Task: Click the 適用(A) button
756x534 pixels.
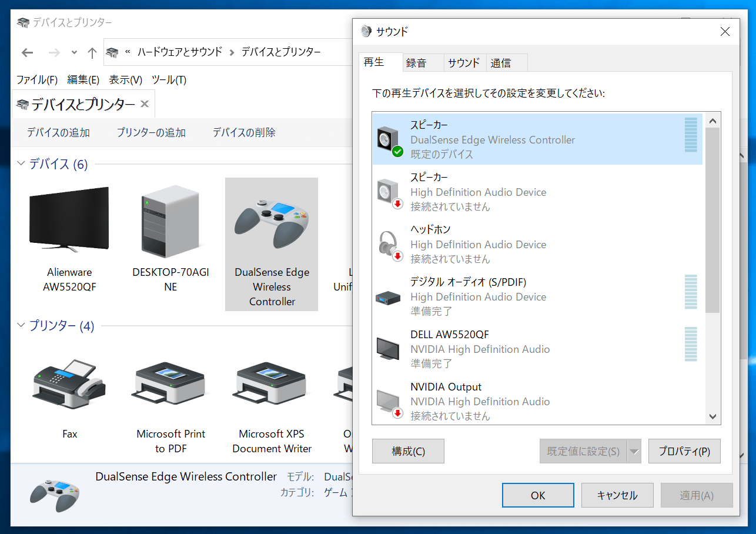Action: tap(697, 495)
